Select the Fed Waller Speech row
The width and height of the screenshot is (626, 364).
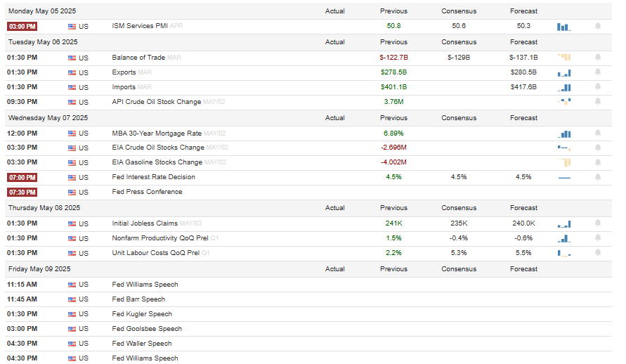pos(308,344)
